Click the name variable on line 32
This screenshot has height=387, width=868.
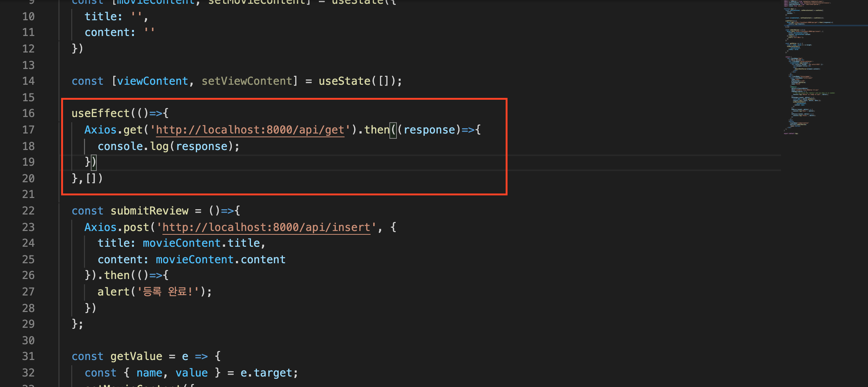point(149,373)
